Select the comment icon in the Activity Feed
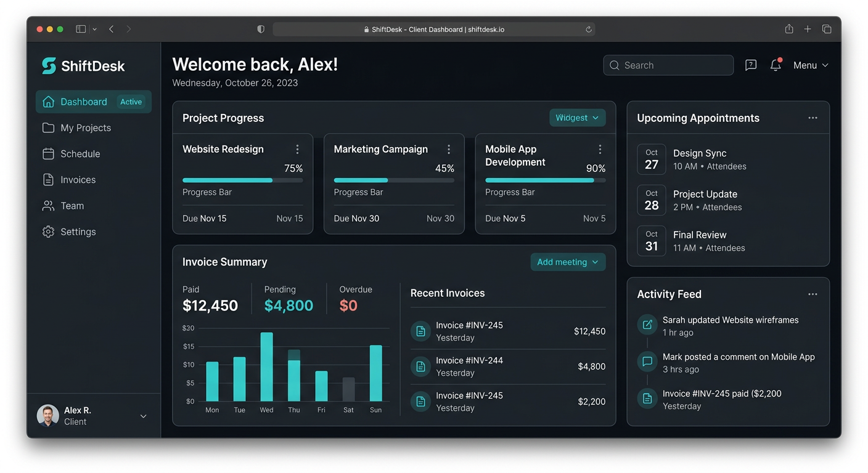 pyautogui.click(x=647, y=362)
